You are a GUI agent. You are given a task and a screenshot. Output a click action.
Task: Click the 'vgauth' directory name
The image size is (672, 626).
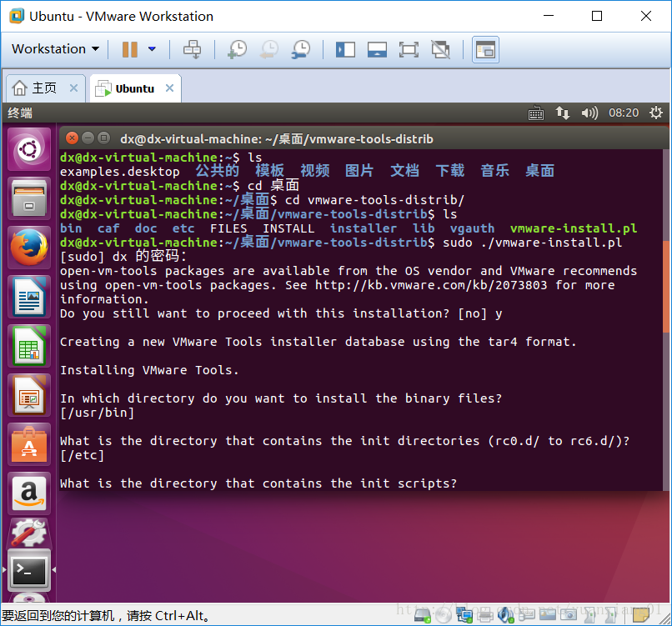coord(472,228)
